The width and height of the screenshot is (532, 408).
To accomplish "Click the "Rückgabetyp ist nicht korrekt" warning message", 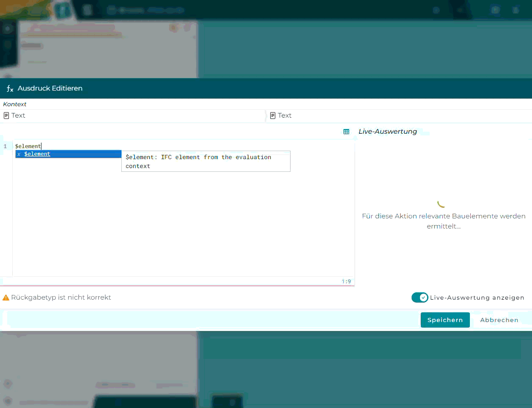I will pyautogui.click(x=61, y=298).
